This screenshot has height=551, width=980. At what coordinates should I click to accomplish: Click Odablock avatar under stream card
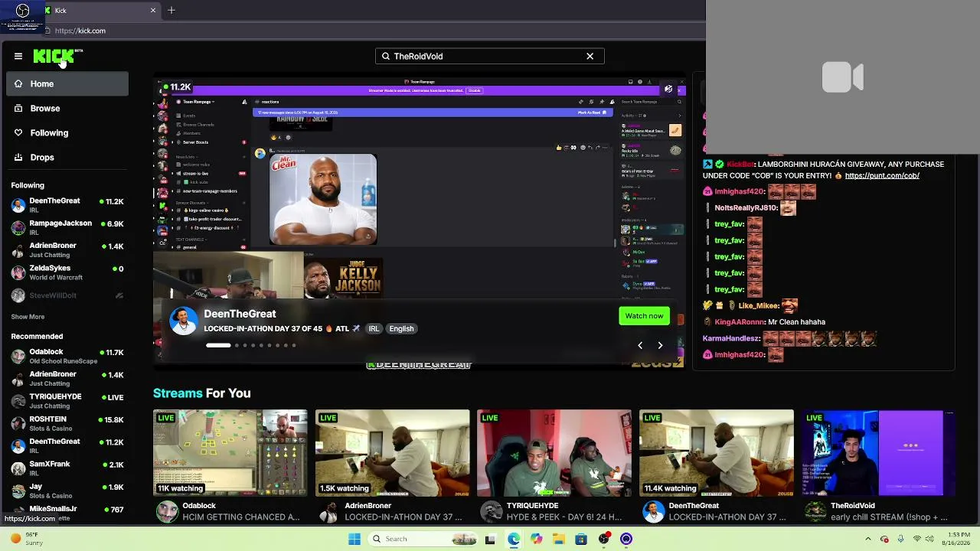(167, 512)
